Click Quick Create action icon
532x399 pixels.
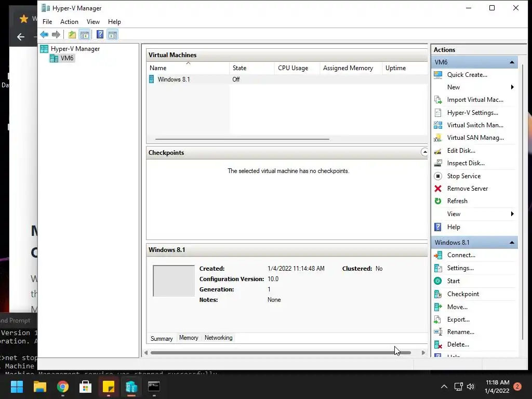click(x=438, y=75)
